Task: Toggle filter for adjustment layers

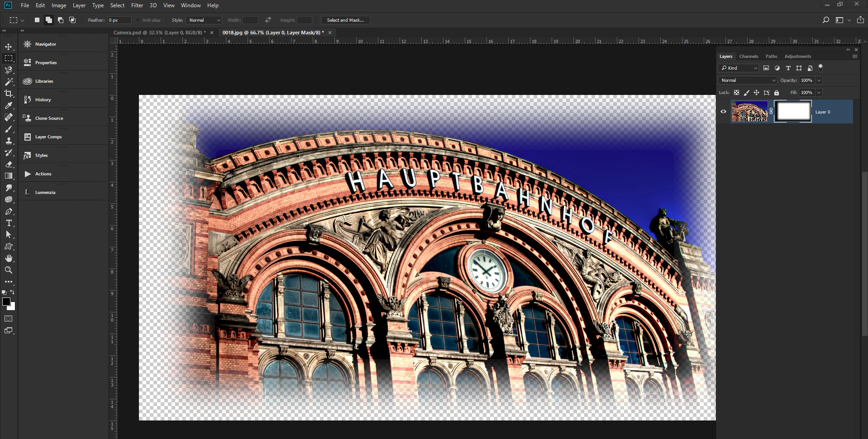Action: pyautogui.click(x=777, y=68)
